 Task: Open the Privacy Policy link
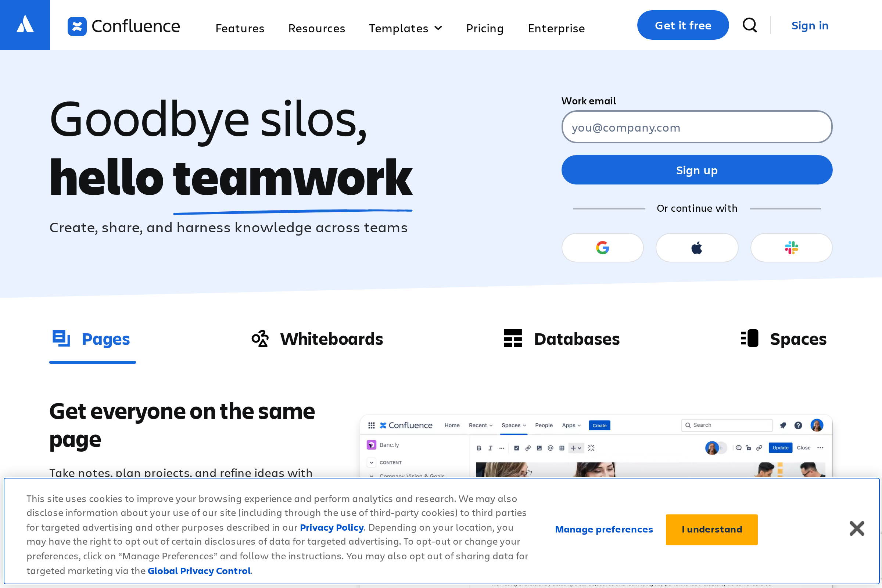(332, 527)
